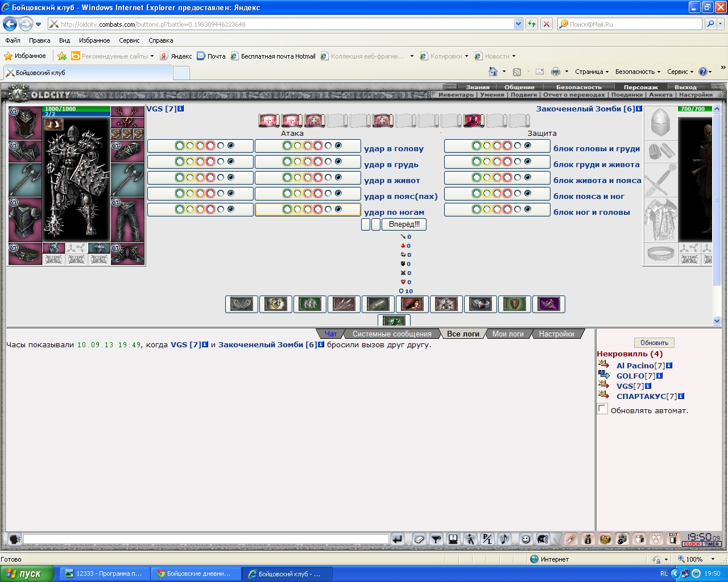Select green radio for удар в голову, second column

pyautogui.click(x=287, y=146)
